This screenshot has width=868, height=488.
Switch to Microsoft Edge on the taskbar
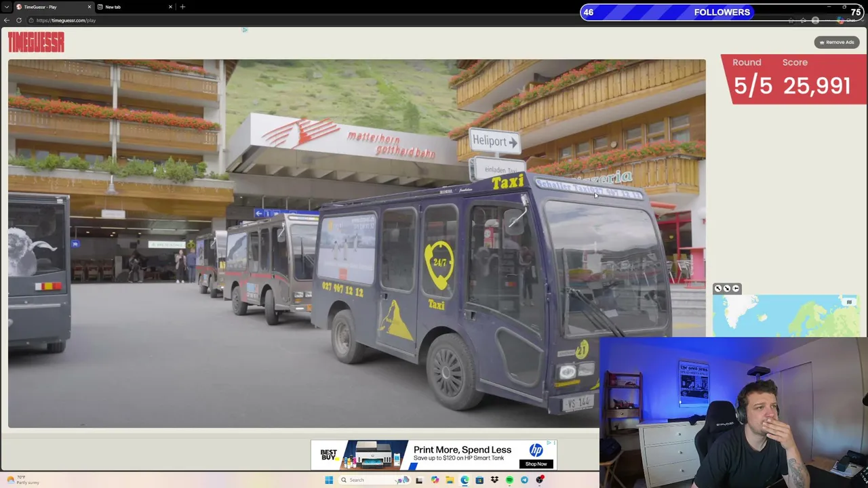[x=465, y=480]
